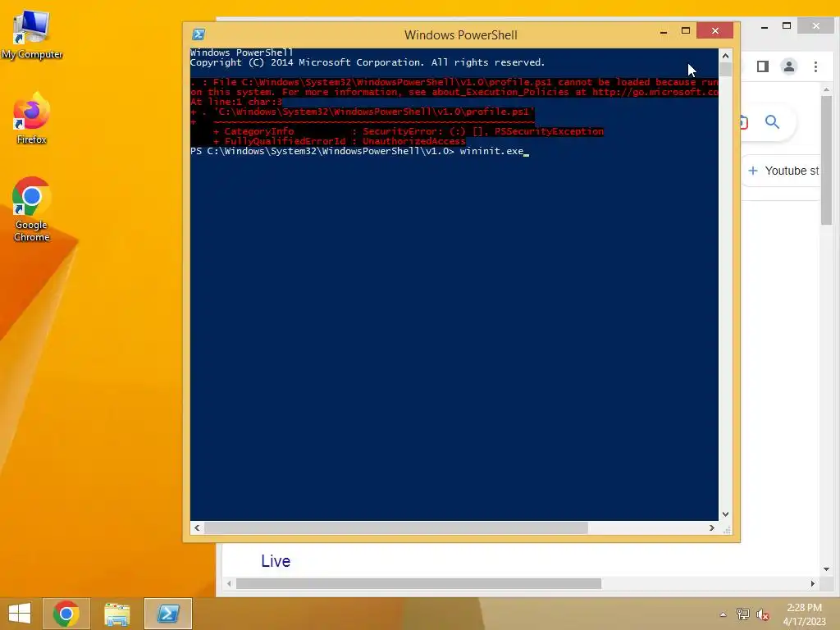Click the PowerShell horizontal scroll left arrow
The image size is (840, 630).
197,527
